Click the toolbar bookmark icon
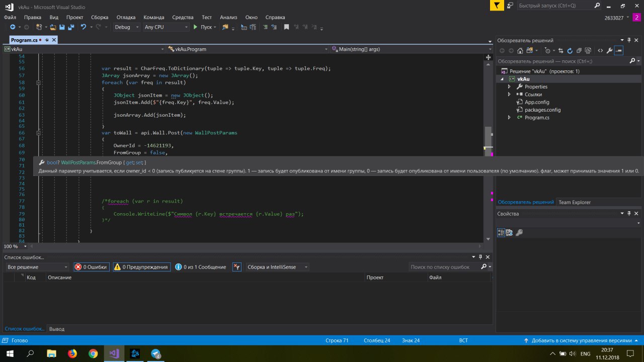Image resolution: width=644 pixels, height=362 pixels. click(286, 27)
